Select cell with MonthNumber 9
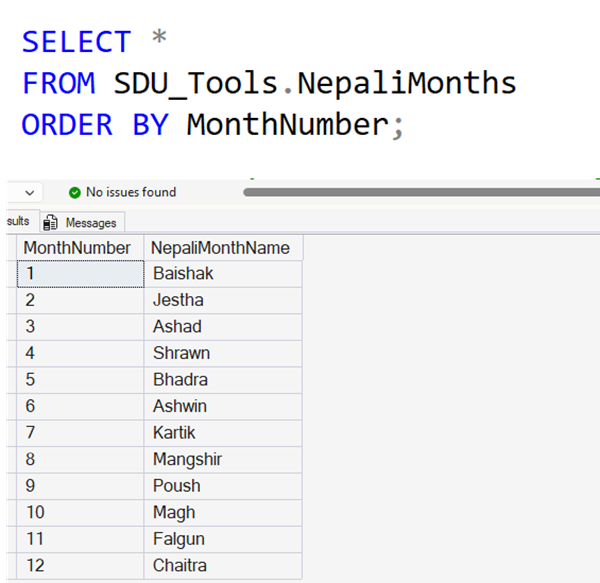 (80, 486)
